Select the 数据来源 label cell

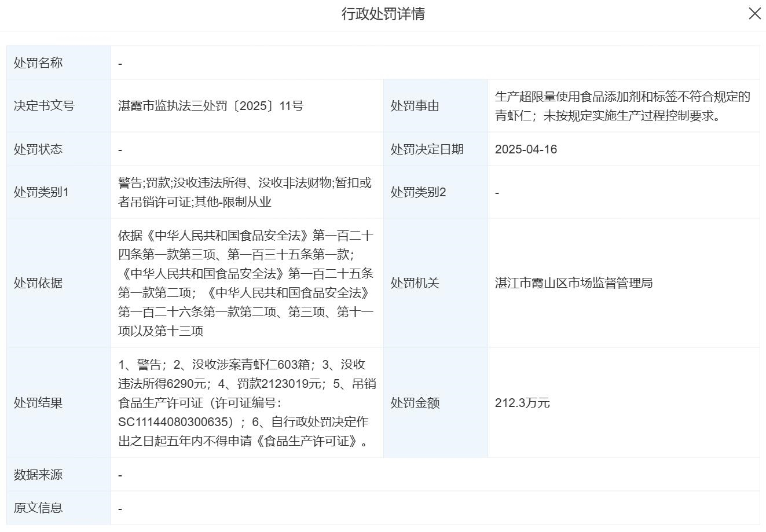(x=58, y=475)
